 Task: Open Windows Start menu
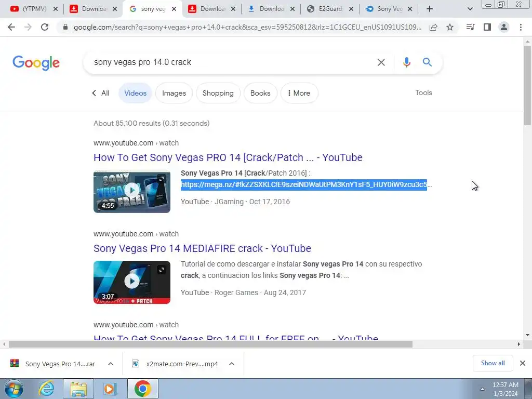tap(14, 389)
